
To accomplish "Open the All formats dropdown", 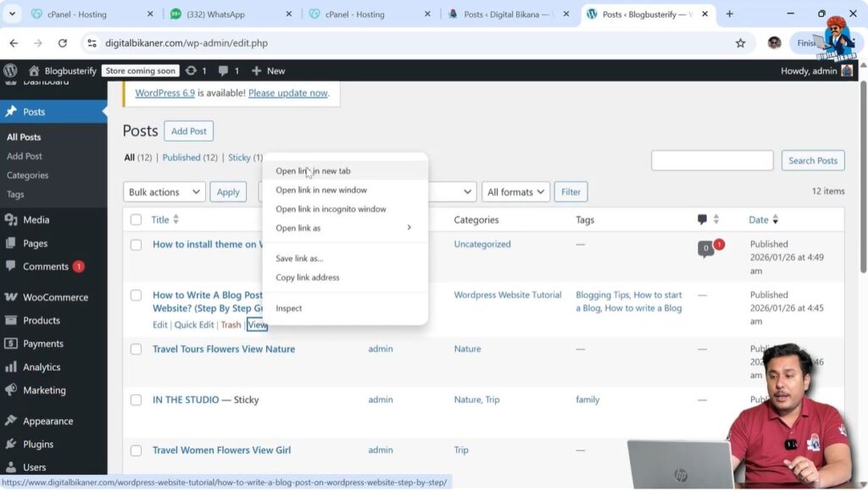I will click(515, 192).
